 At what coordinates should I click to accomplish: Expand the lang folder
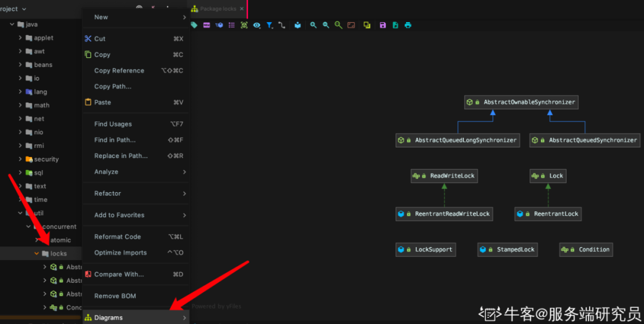tap(20, 92)
